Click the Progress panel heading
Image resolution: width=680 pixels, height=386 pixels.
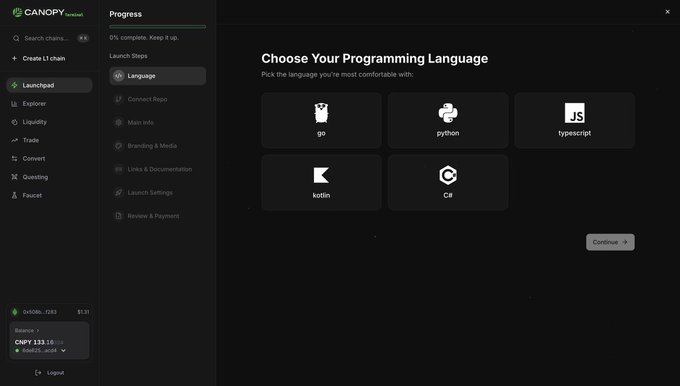pyautogui.click(x=125, y=14)
